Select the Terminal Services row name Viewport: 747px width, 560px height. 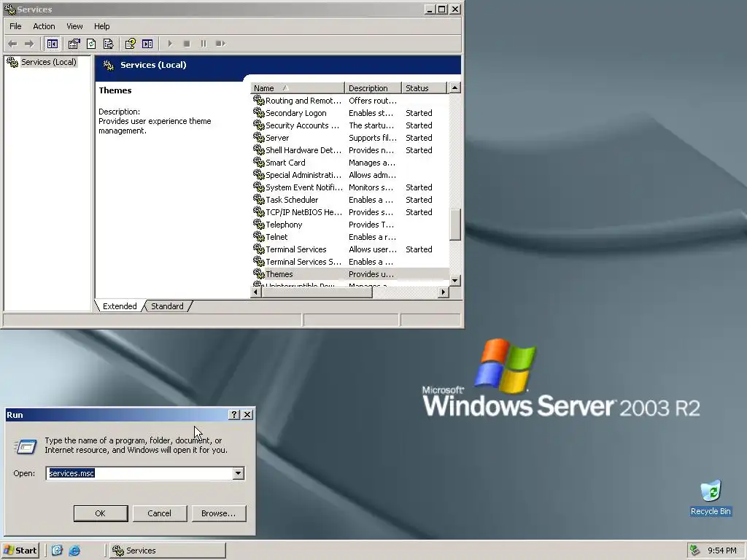tap(296, 249)
